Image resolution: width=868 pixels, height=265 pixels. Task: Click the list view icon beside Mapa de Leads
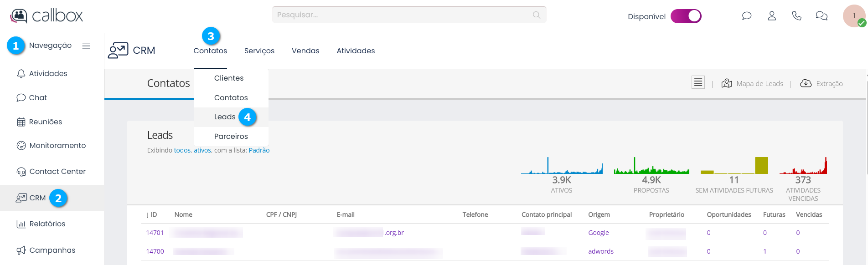(698, 82)
